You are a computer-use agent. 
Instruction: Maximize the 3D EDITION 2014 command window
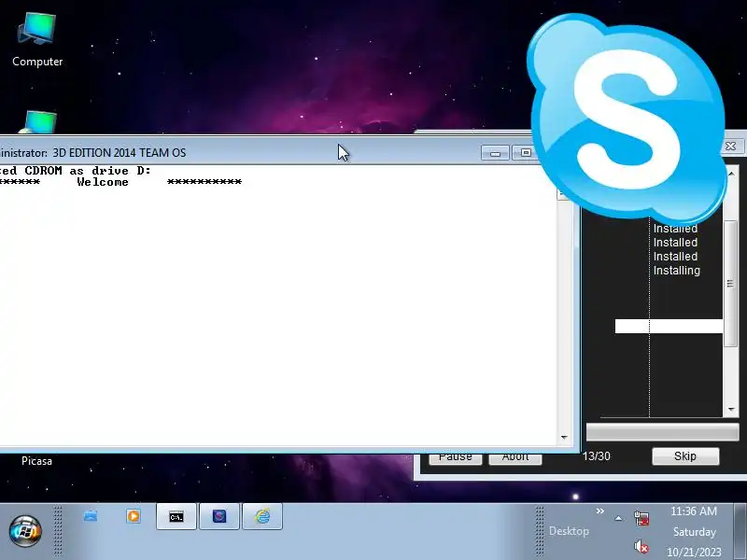click(526, 153)
